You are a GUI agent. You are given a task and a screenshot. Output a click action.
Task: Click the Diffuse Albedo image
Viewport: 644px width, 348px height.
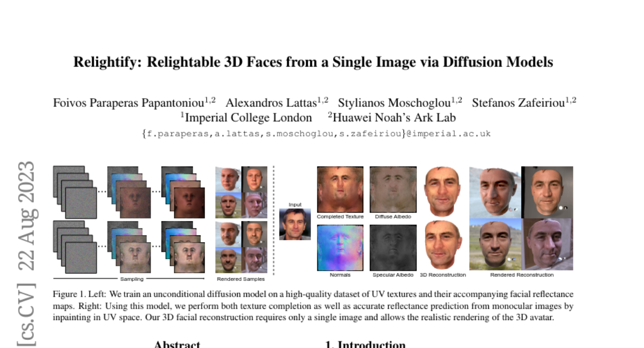pyautogui.click(x=393, y=190)
